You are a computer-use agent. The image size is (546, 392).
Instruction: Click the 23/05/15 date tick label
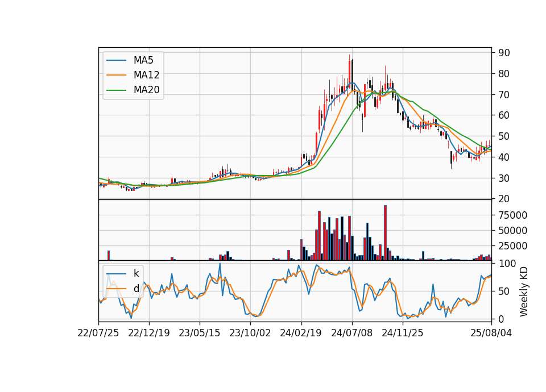point(200,333)
